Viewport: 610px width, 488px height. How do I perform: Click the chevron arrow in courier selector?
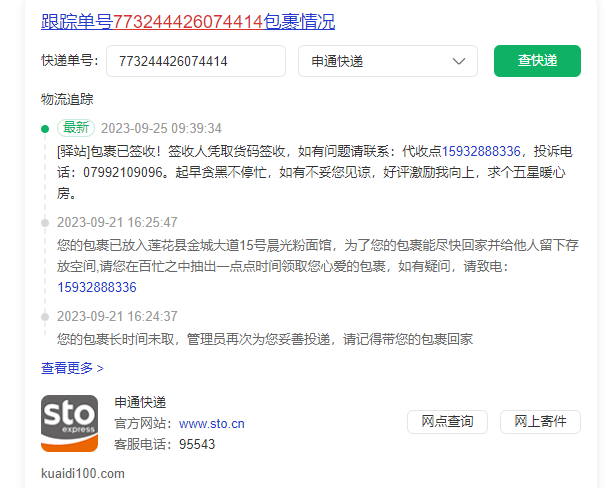[459, 61]
